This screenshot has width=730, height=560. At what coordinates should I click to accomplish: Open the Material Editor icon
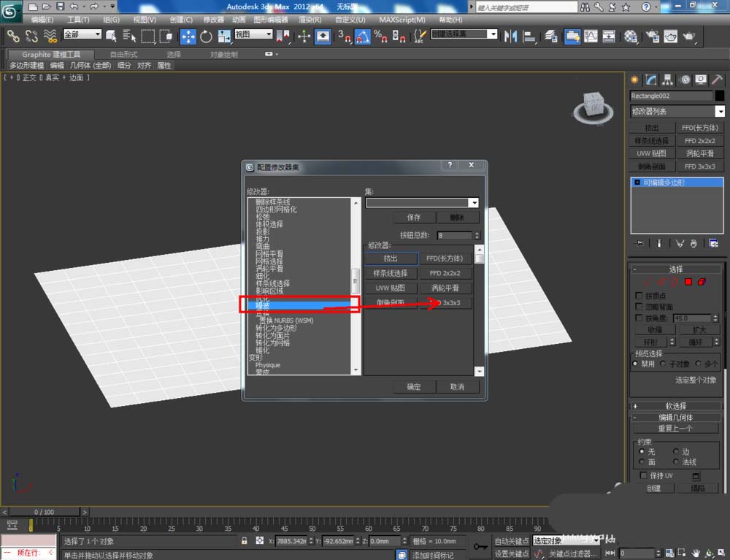pyautogui.click(x=631, y=37)
